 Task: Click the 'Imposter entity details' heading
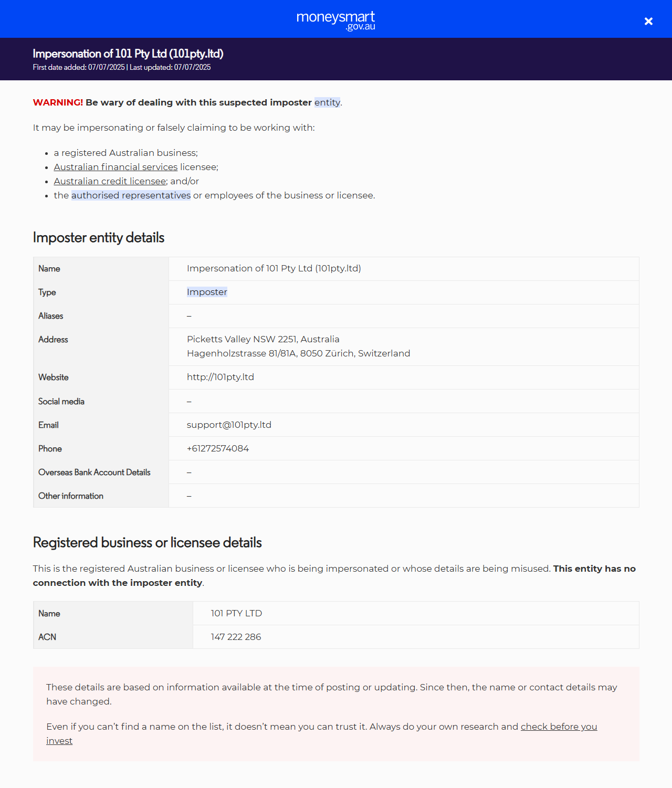99,238
